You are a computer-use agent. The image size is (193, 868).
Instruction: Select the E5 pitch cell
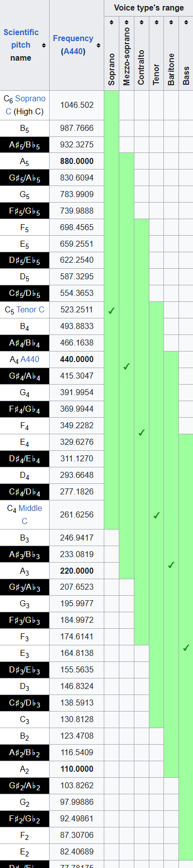(x=25, y=244)
